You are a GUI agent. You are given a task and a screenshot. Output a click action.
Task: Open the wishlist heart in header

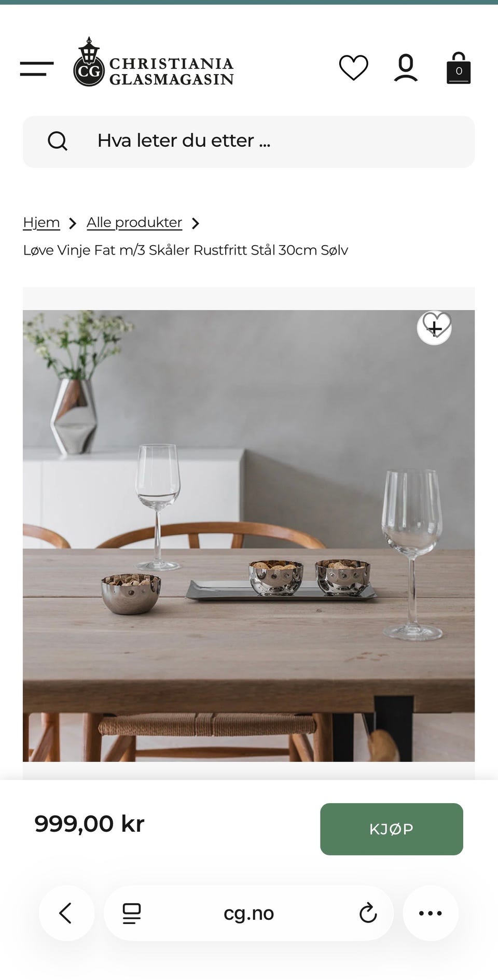coord(354,67)
